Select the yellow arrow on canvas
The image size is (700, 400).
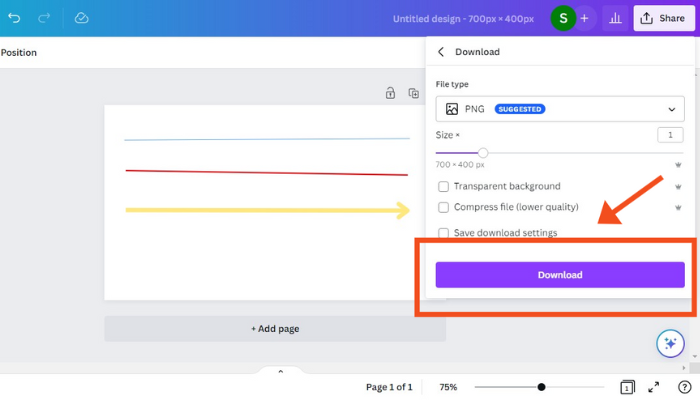pyautogui.click(x=267, y=210)
